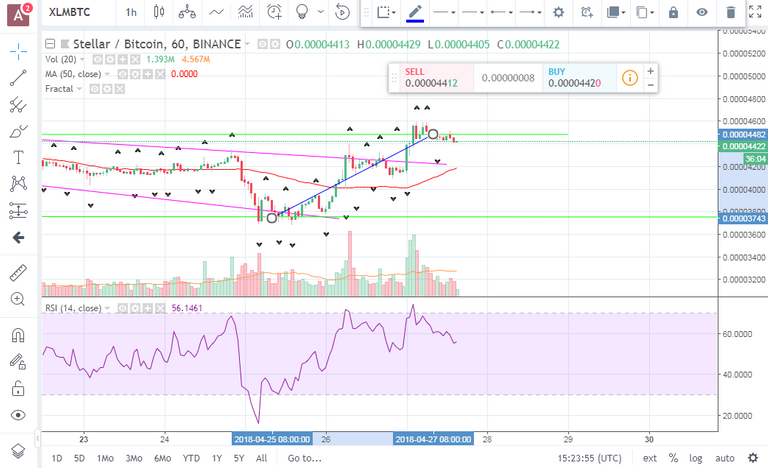The image size is (768, 468).
Task: Hide the Vol (20) indicator
Action: [97, 59]
